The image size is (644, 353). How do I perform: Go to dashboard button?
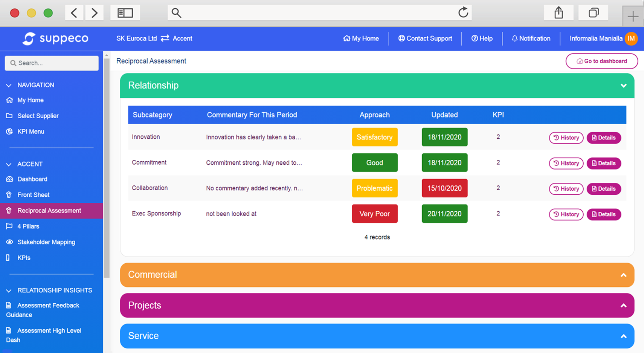tap(601, 61)
